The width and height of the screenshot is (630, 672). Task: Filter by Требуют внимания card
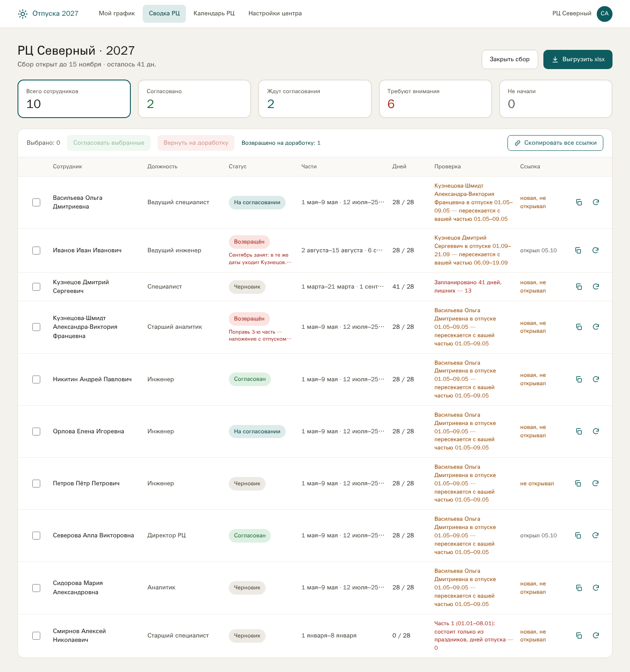[x=435, y=99]
